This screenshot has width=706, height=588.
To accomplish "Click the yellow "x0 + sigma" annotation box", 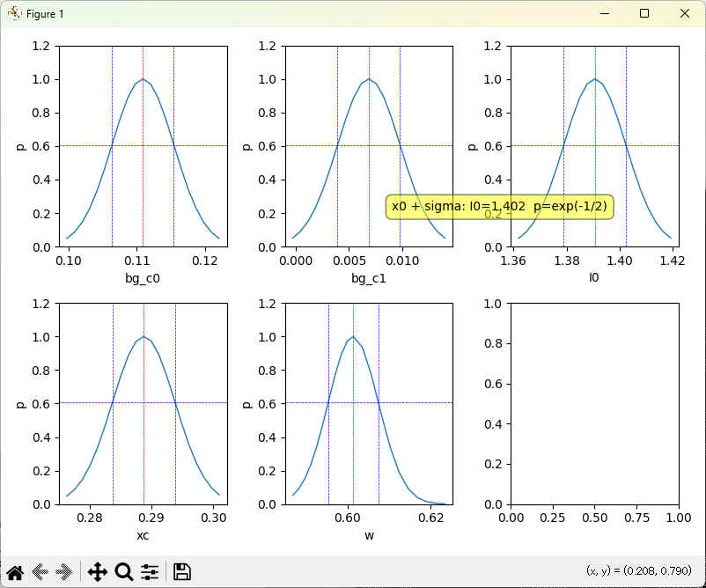I will 499,207.
